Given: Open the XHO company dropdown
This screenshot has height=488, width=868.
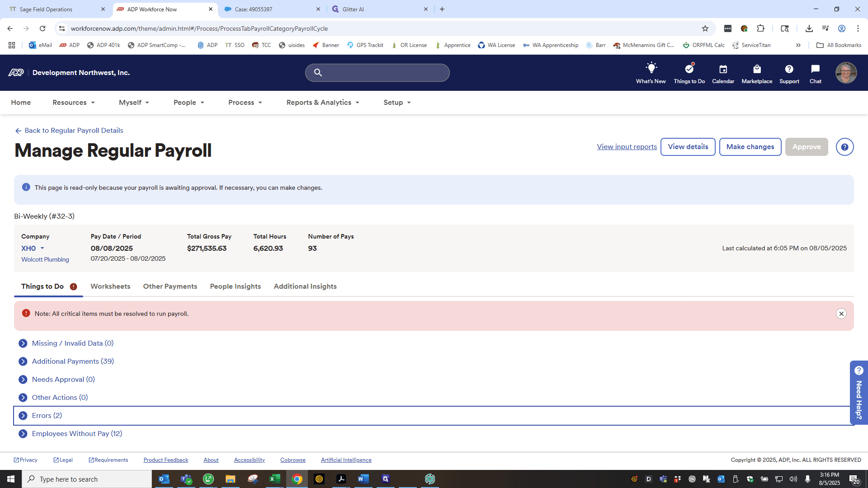Looking at the screenshot, I should 33,249.
